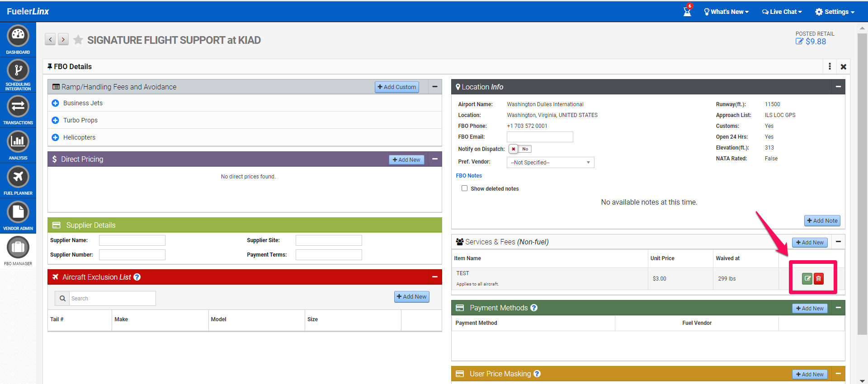Click the page vertical scrollbar
Viewport: 868px width, 384px height.
[862, 184]
